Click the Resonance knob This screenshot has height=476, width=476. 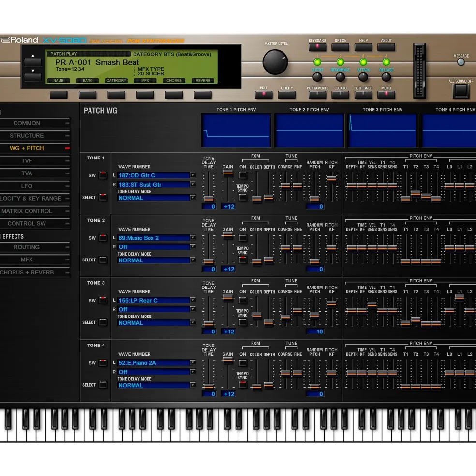point(340,77)
